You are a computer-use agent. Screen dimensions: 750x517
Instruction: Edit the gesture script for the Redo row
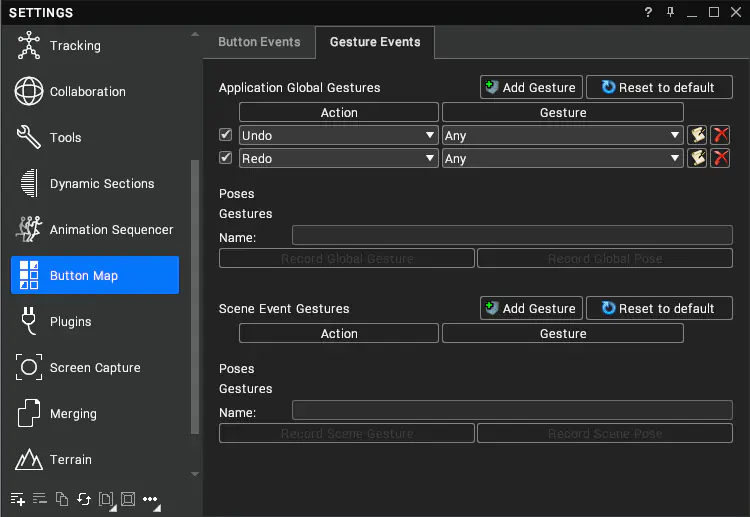click(x=697, y=158)
